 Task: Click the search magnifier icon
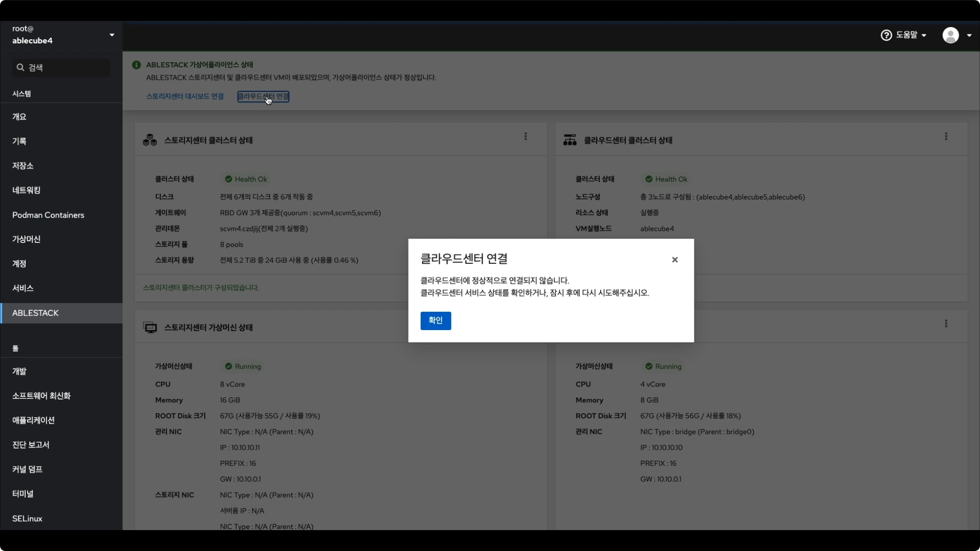(x=20, y=67)
